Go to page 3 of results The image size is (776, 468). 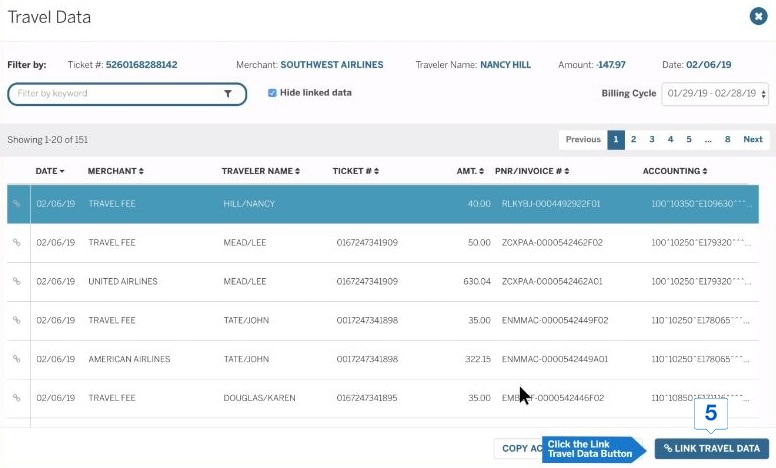point(652,140)
